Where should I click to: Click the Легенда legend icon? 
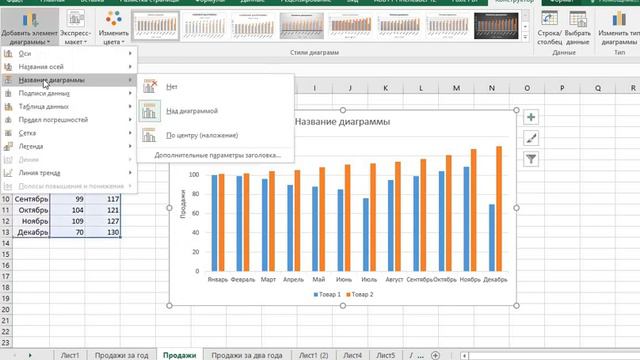pos(8,146)
